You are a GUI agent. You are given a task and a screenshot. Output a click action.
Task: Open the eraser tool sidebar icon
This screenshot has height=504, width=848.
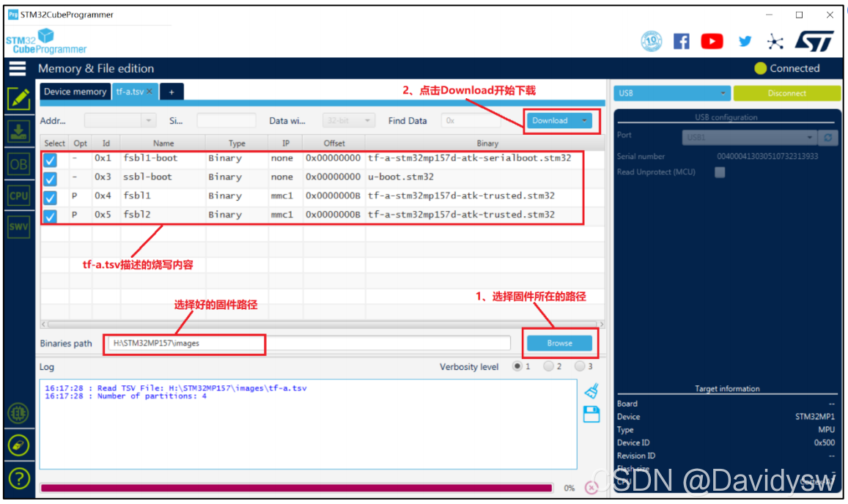(18, 445)
